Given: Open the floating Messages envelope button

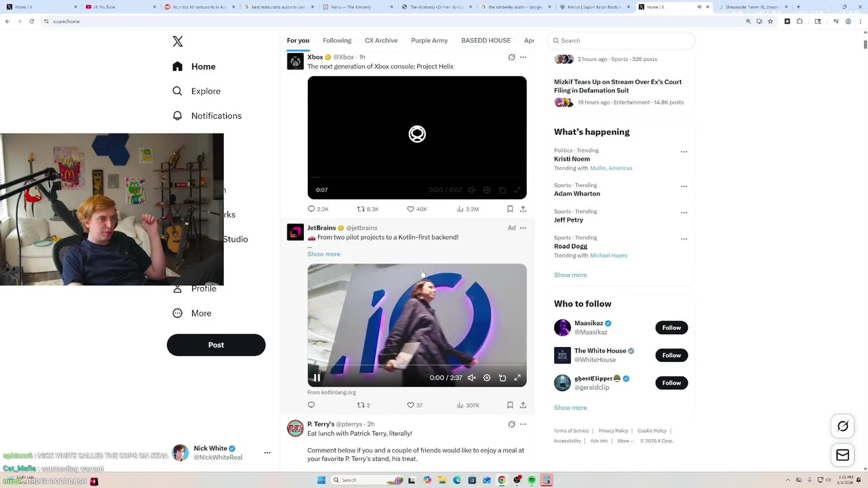Looking at the screenshot, I should [843, 455].
